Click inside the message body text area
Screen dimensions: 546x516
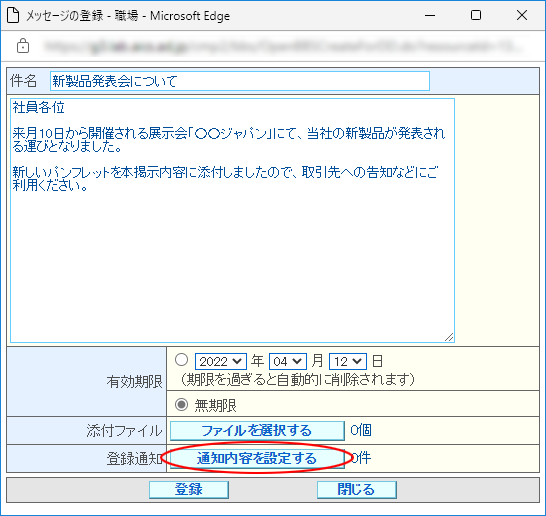[232, 220]
